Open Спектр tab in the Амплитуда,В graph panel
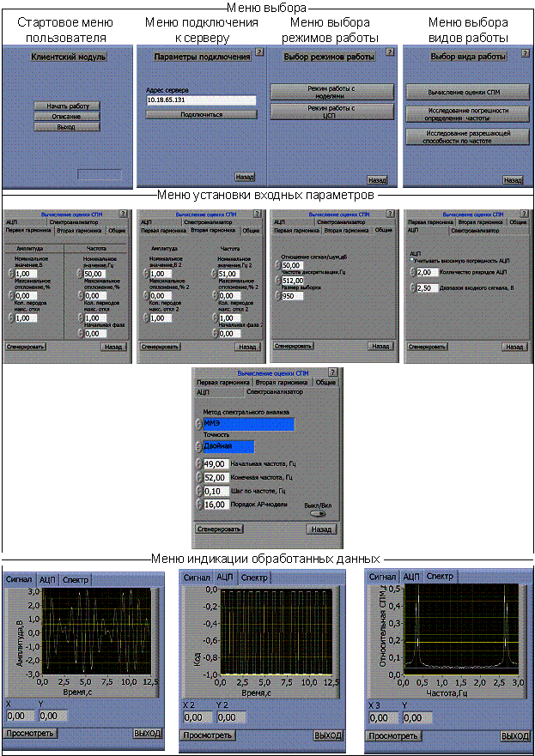This screenshot has width=535, height=756. (x=76, y=579)
